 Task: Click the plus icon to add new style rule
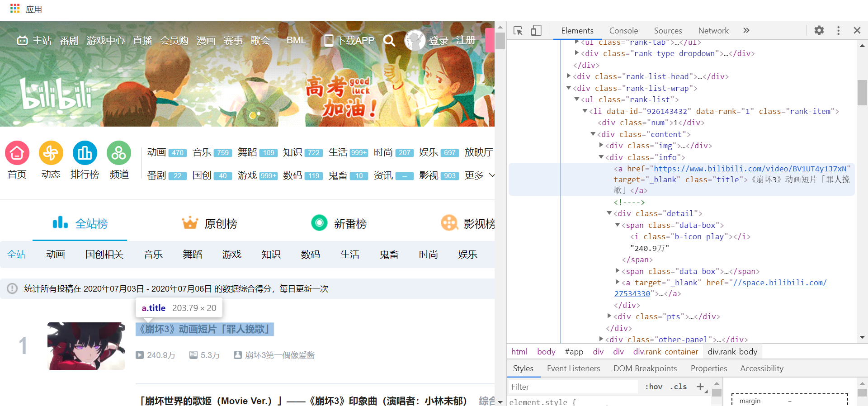(700, 387)
